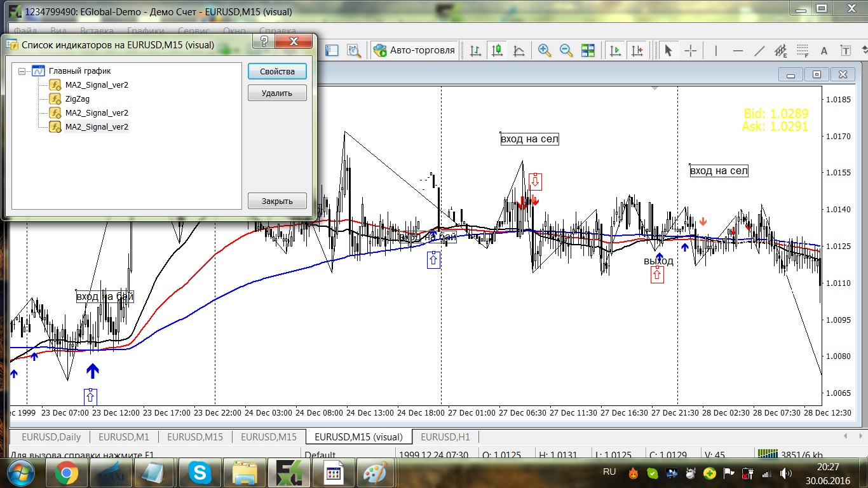Switch to the EURUSD,Daily chart tab
868x488 pixels.
coord(51,437)
